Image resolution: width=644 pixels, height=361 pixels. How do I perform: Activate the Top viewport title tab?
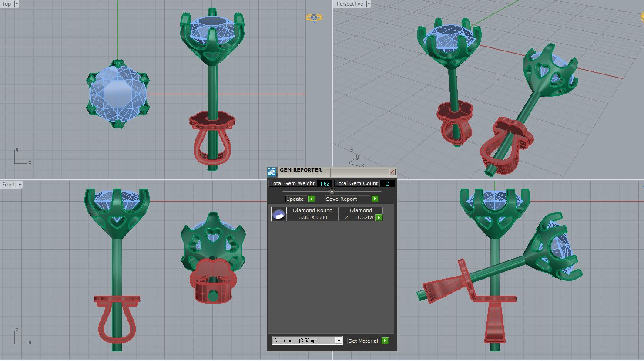[7, 4]
